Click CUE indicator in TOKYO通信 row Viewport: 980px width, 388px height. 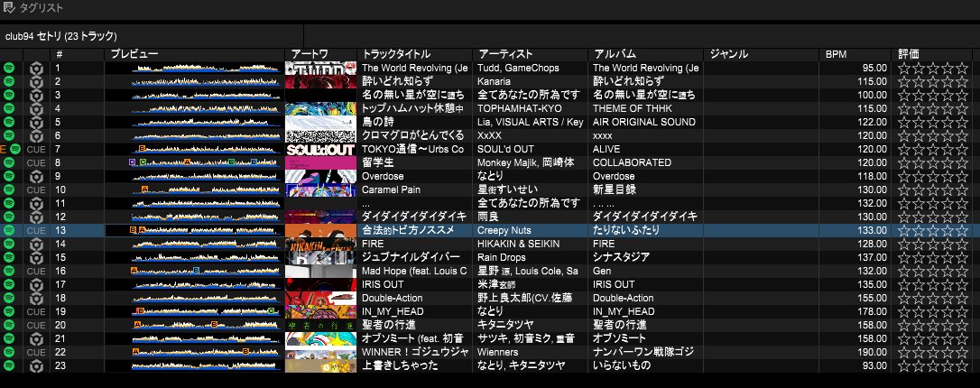36,149
